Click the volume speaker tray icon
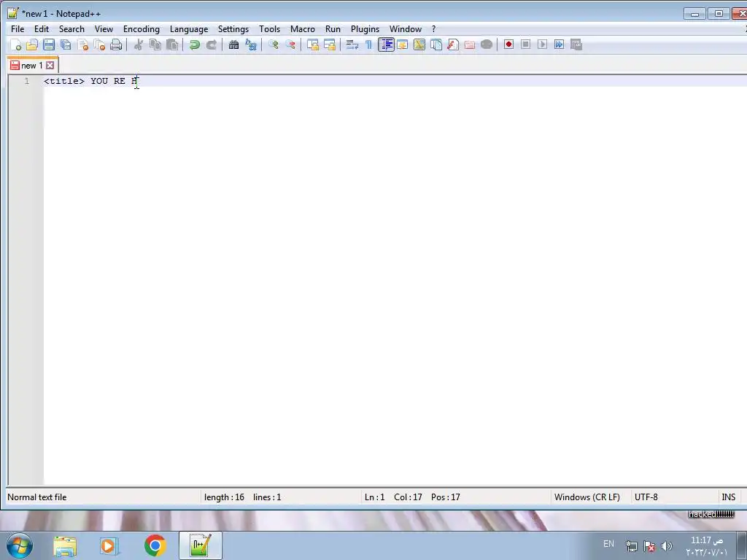 (667, 546)
